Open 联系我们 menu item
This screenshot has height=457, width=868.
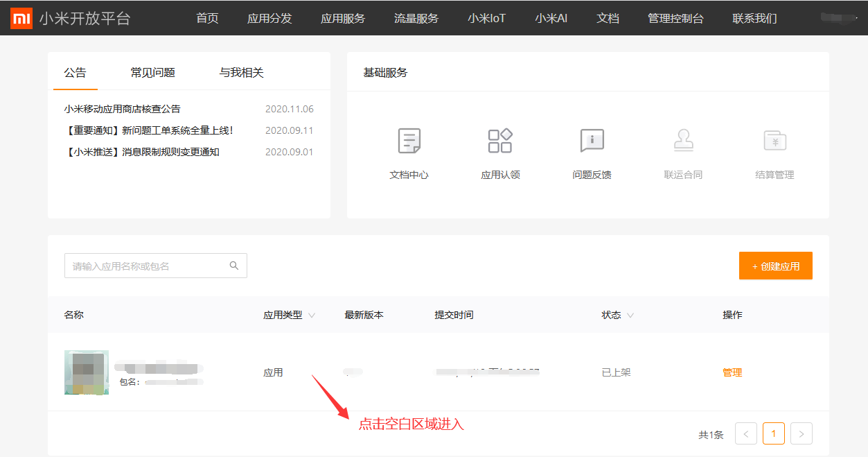click(754, 19)
